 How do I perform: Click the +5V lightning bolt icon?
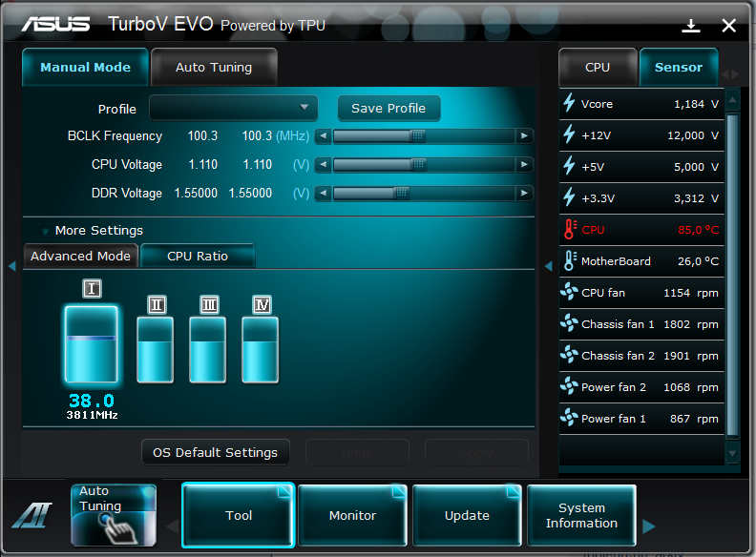click(570, 165)
